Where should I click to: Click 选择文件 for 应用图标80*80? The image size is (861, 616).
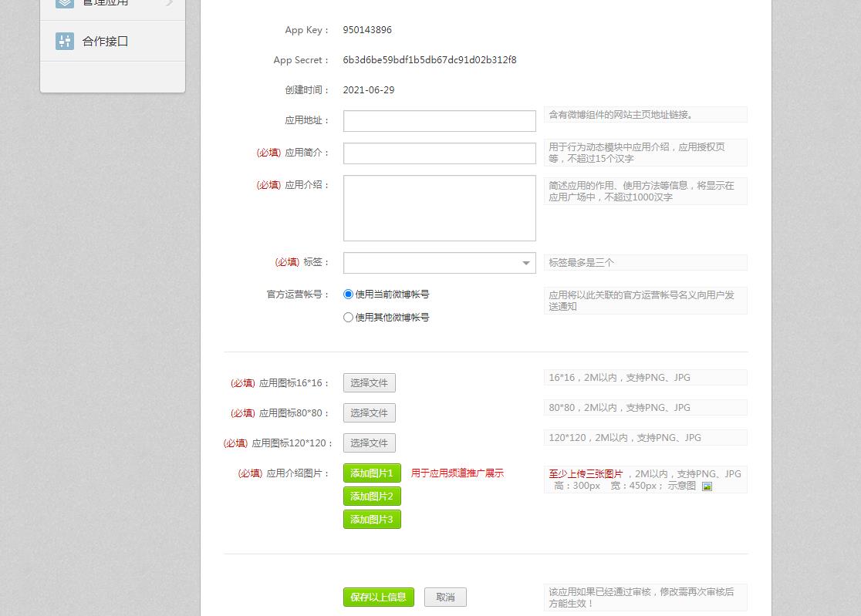point(369,412)
